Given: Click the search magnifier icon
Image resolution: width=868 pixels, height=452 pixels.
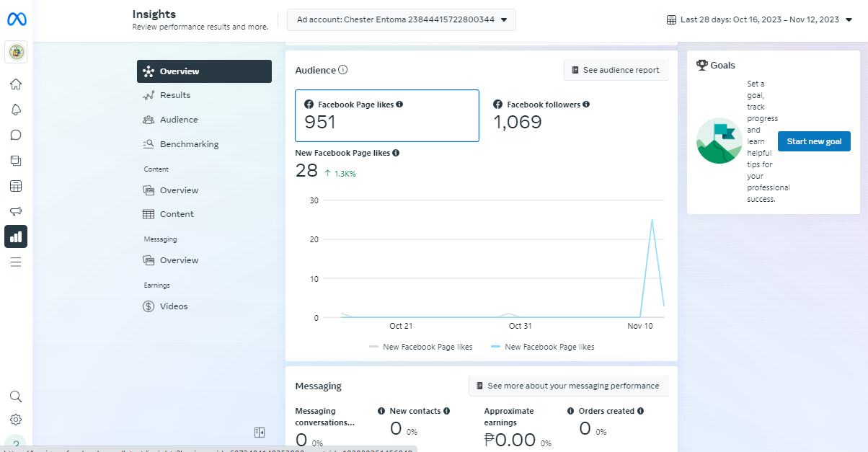Looking at the screenshot, I should click(16, 396).
